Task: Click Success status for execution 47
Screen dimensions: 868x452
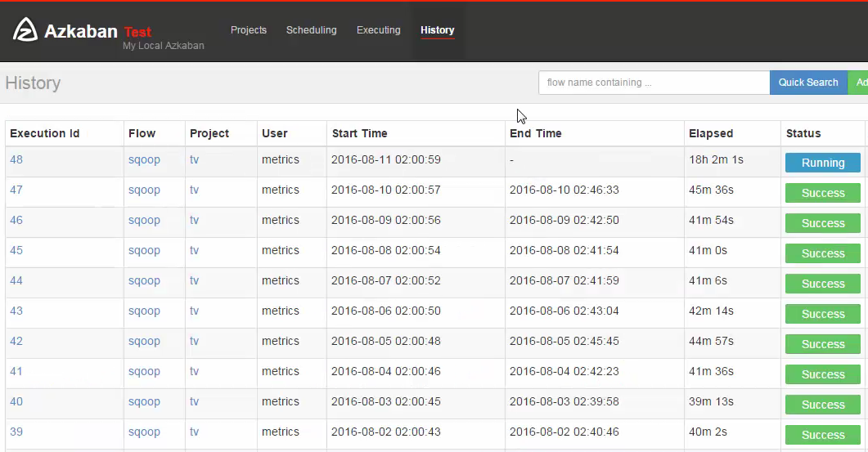Action: (822, 193)
